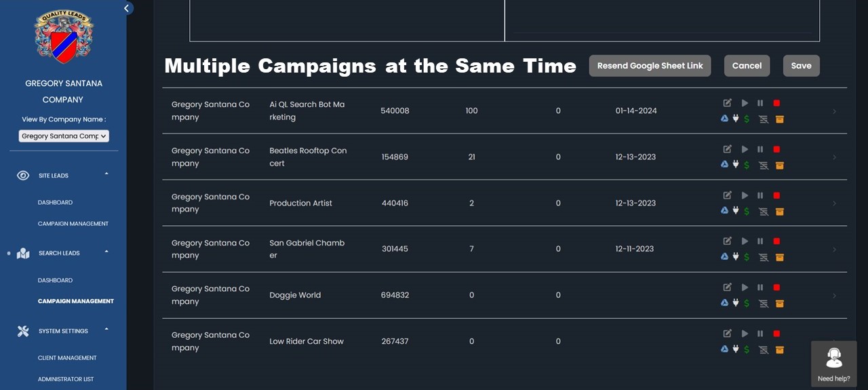
Task: Click dollar sign icon for San Gabriel Chamber
Action: (x=747, y=257)
